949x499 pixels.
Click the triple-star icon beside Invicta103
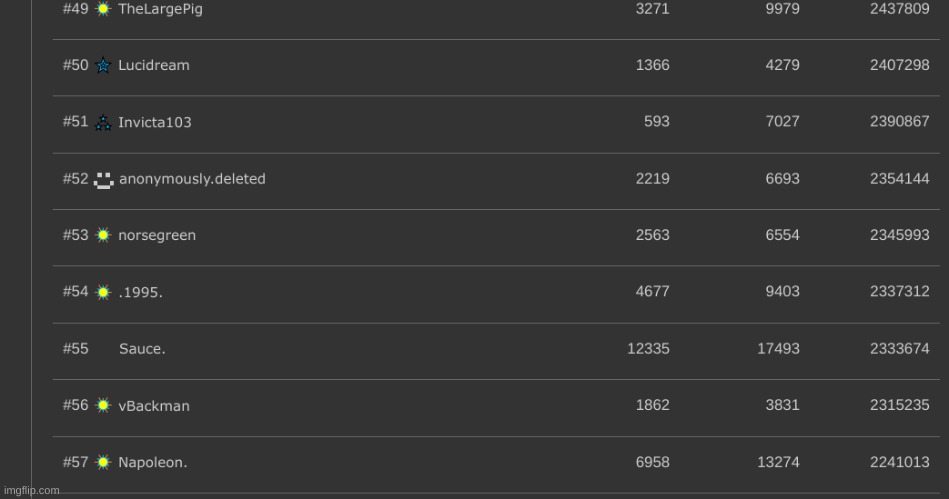pos(103,123)
